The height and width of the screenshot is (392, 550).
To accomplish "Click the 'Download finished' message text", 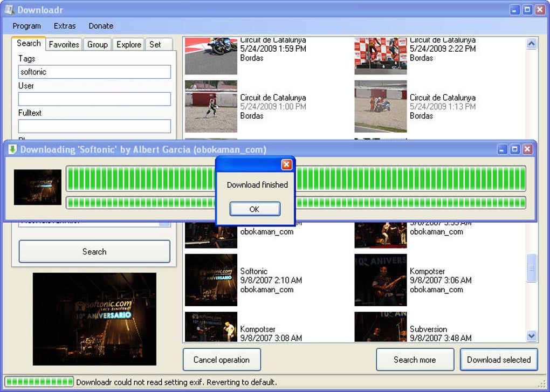I will pos(257,185).
